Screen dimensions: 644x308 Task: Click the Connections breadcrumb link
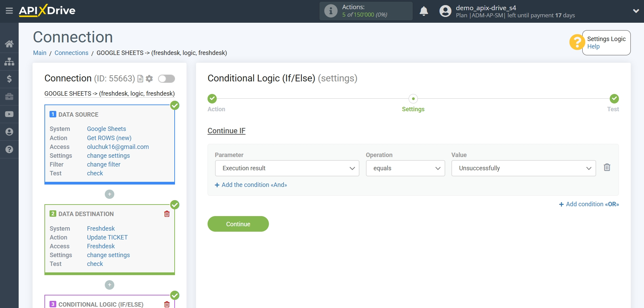[71, 53]
